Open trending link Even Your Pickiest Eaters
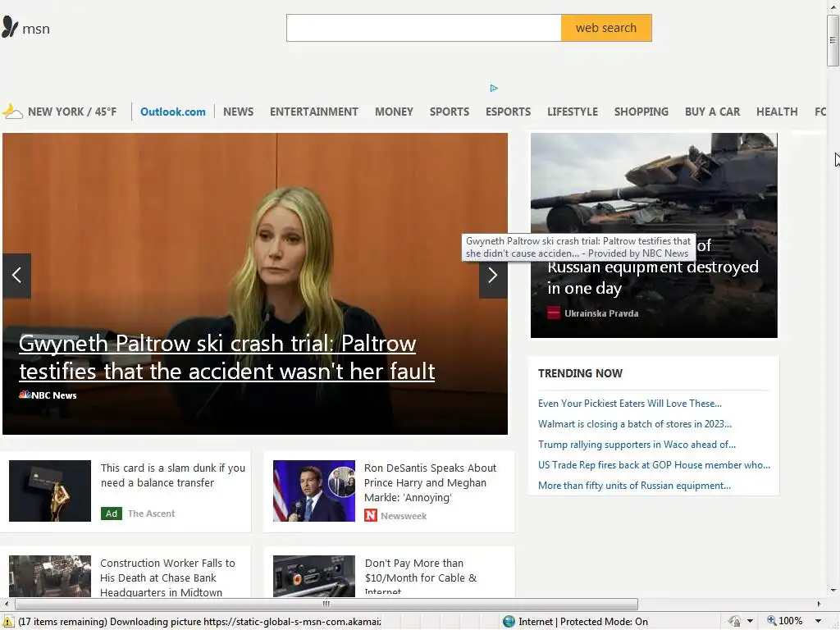Viewport: 840px width, 630px height. tap(629, 404)
